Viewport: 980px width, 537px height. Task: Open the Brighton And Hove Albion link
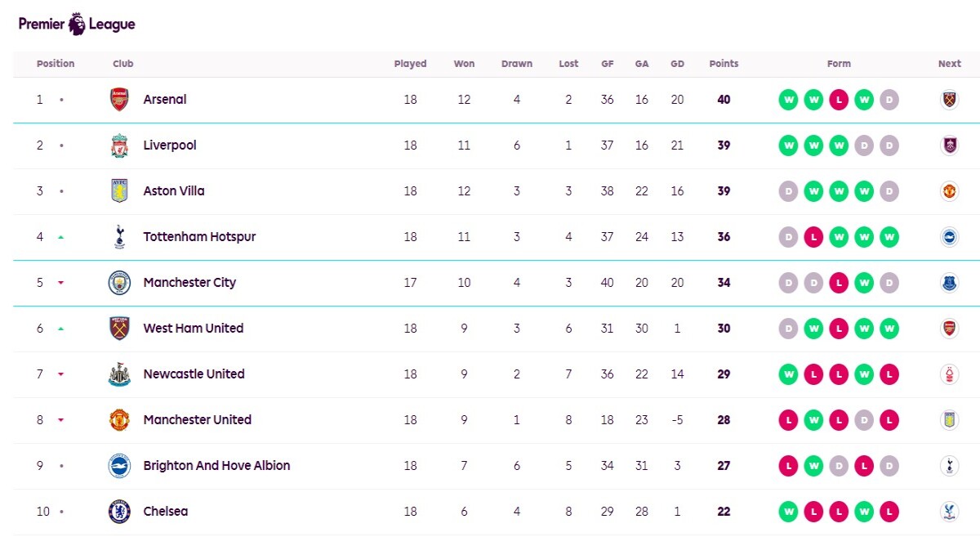(x=216, y=466)
